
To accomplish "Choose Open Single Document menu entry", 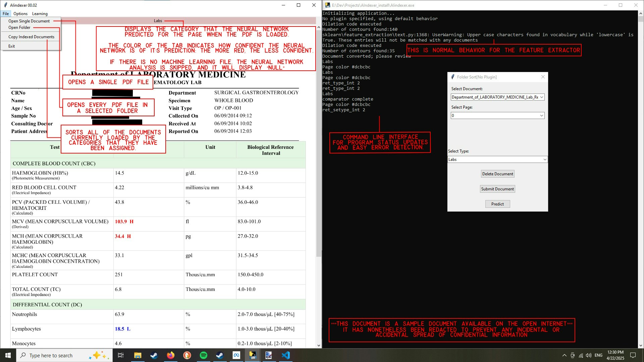I will pyautogui.click(x=29, y=21).
